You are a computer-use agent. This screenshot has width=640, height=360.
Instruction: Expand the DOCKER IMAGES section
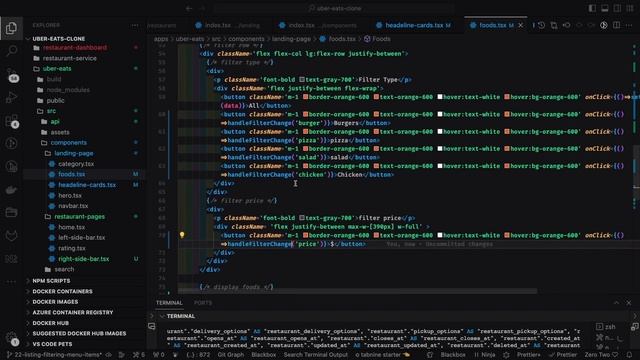(x=55, y=302)
